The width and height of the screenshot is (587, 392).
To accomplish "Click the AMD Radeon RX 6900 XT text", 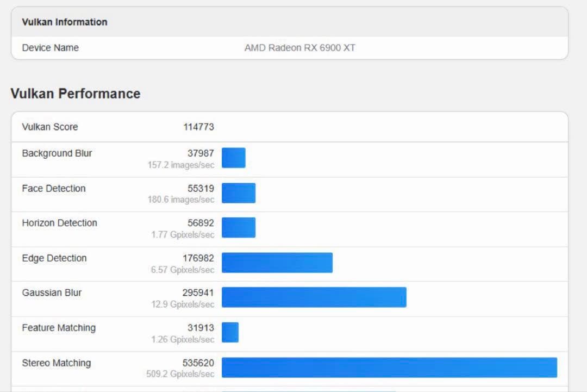I will point(299,48).
